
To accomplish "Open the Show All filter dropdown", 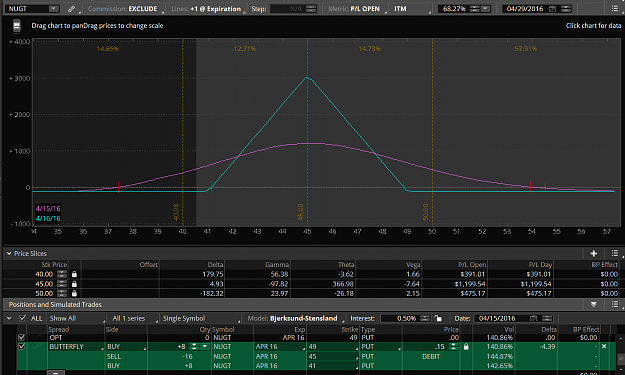I will pyautogui.click(x=77, y=318).
